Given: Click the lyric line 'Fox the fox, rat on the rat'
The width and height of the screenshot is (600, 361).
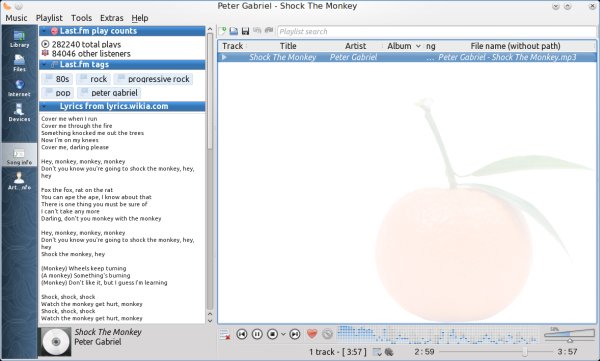Looking at the screenshot, I should point(77,190).
